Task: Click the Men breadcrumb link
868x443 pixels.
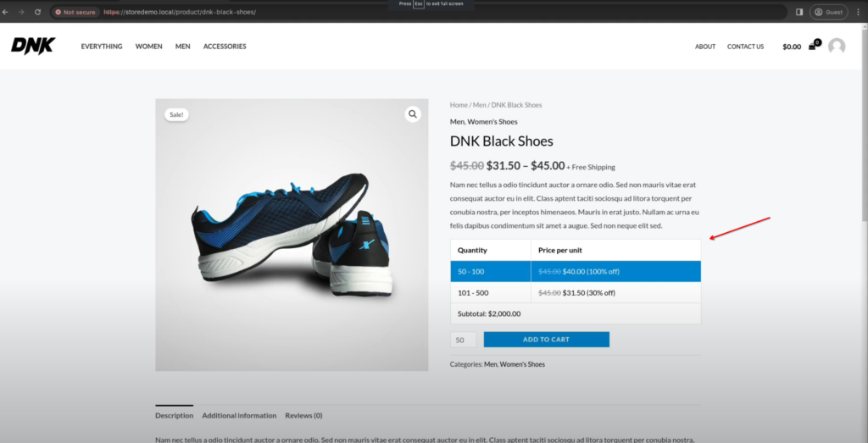Action: (480, 105)
